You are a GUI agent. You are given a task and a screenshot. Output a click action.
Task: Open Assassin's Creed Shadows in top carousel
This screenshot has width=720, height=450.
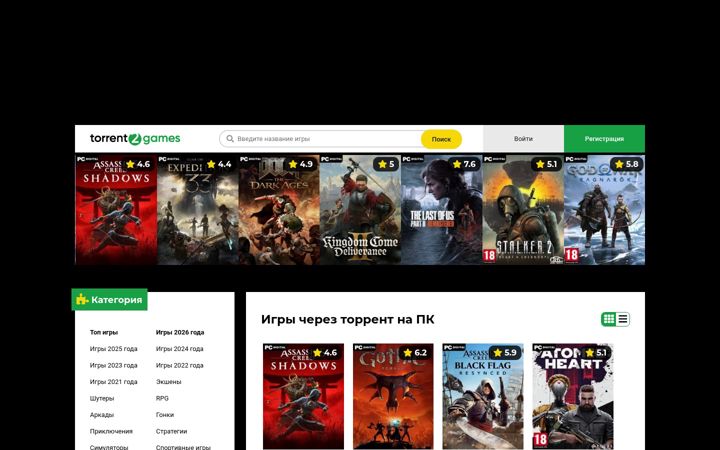(x=116, y=209)
